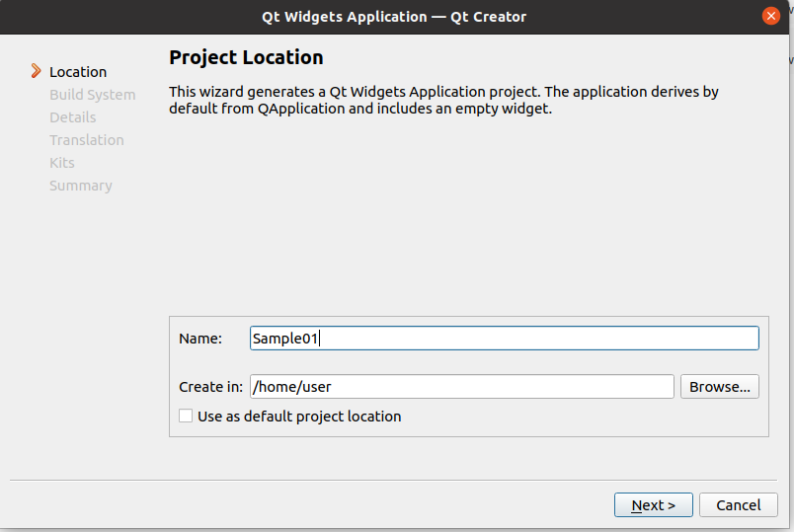This screenshot has height=532, width=794.
Task: Click inside the Name field containing Sample01
Action: tap(504, 339)
